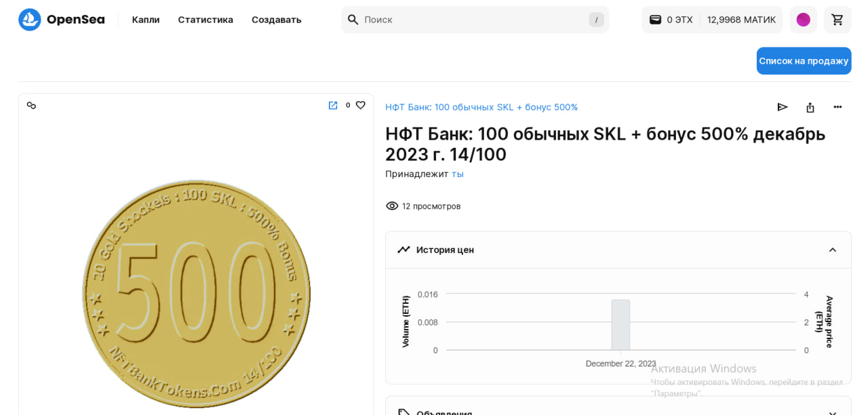The image size is (868, 415).
Task: Click the Список на продажу button
Action: tap(804, 61)
